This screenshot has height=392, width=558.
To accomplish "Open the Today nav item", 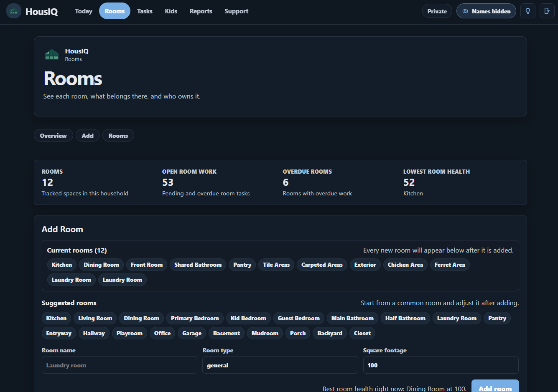I will point(84,11).
